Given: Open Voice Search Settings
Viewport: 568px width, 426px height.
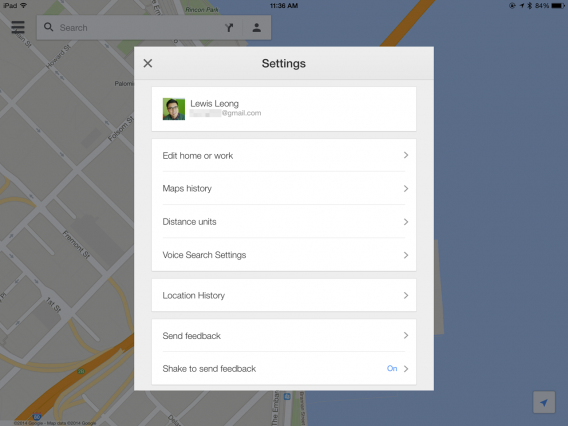Looking at the screenshot, I should 284,255.
